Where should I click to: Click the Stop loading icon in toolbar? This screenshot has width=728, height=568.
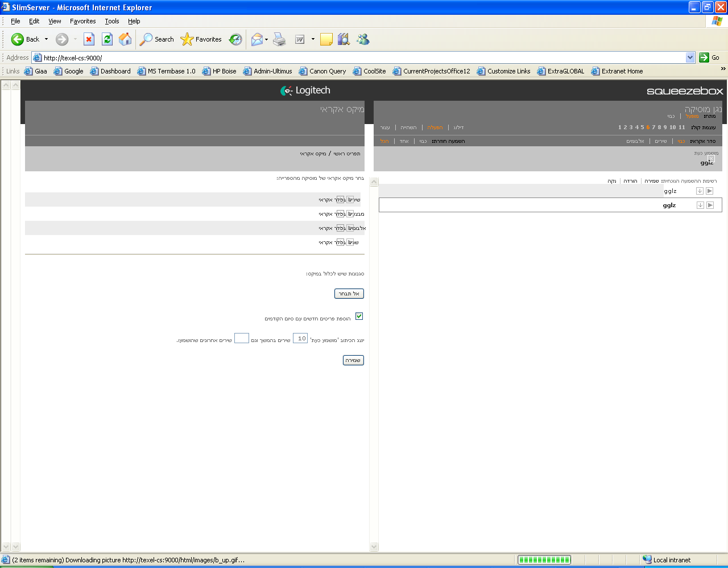(89, 39)
